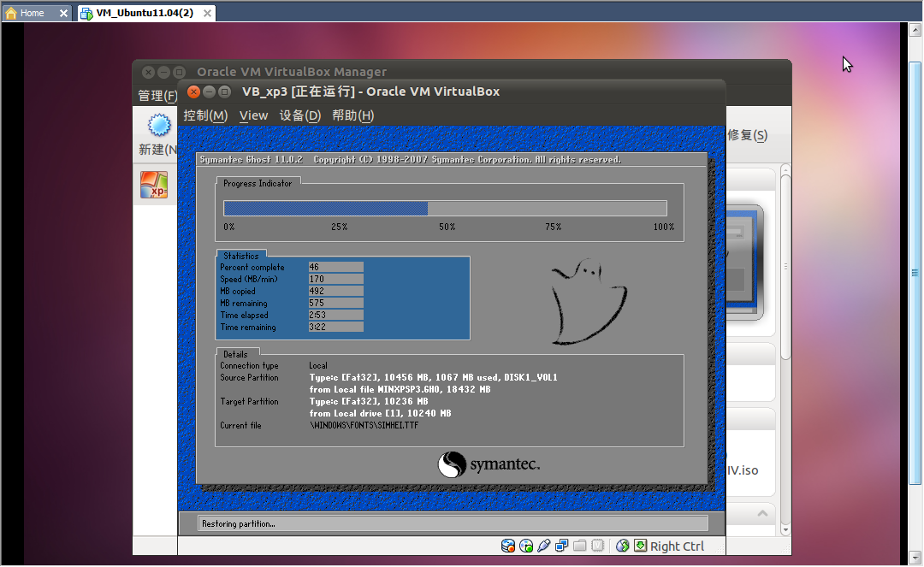Click the MB remaining value 575
Viewport: 924px width, 567px height.
[336, 303]
